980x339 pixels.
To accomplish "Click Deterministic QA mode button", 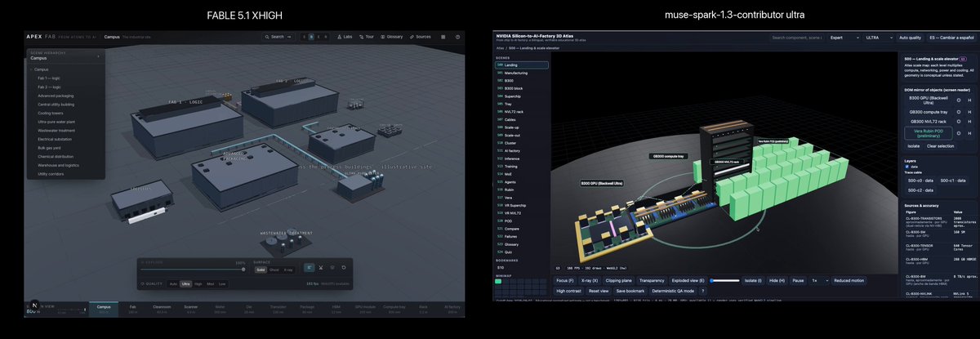I will 673,291.
